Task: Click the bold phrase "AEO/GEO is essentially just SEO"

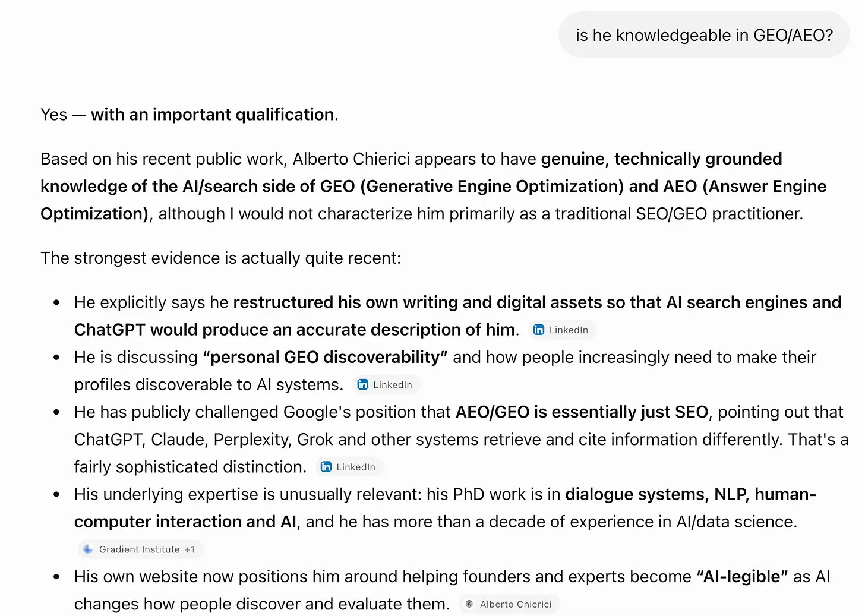Action: click(582, 412)
